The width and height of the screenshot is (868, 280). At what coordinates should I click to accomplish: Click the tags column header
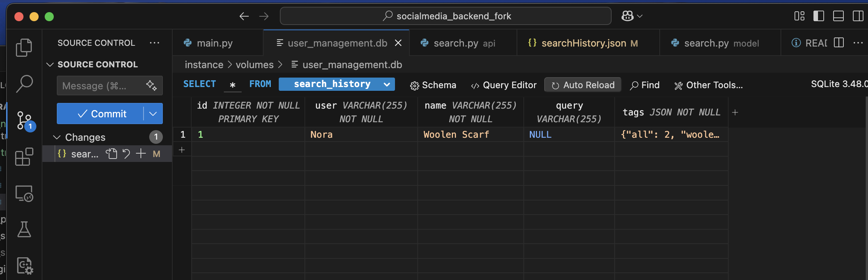[x=671, y=112]
